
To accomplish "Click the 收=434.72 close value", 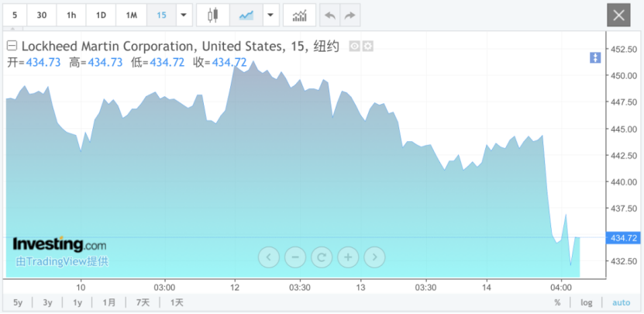I will (x=220, y=63).
